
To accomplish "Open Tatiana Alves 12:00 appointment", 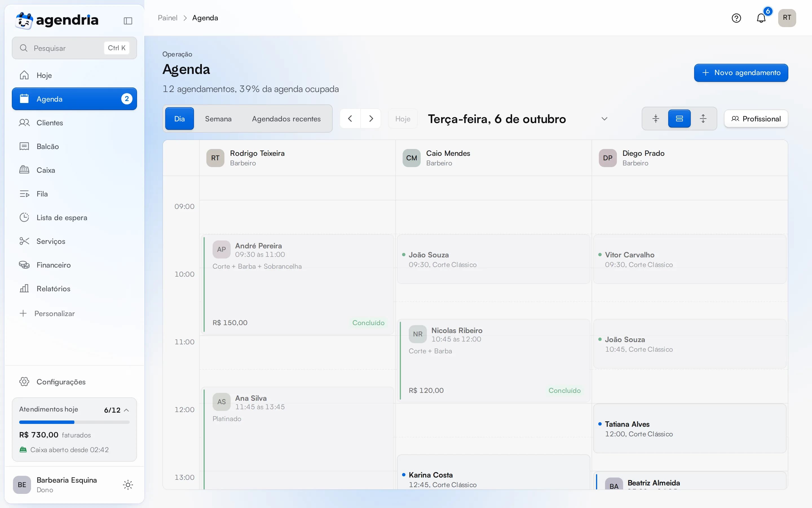I will point(690,428).
